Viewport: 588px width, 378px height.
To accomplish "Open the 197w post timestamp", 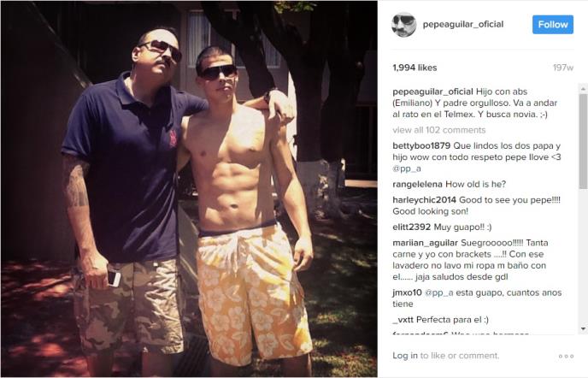I will (x=563, y=68).
